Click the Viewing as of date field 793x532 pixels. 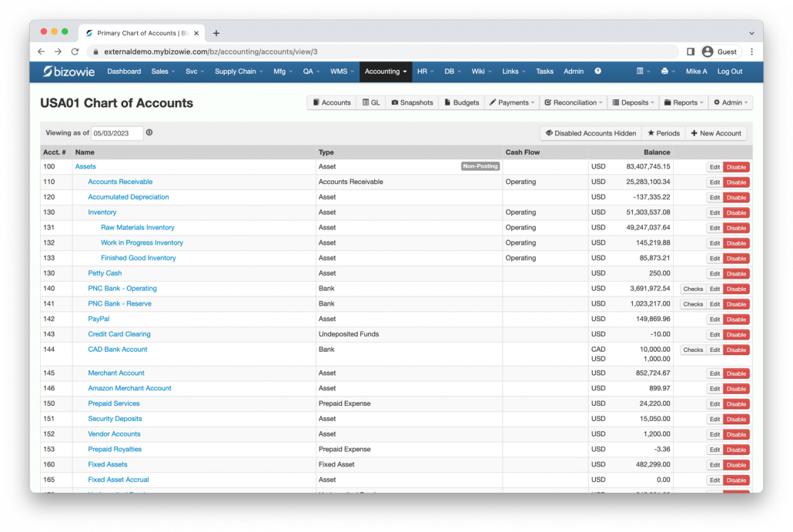117,133
